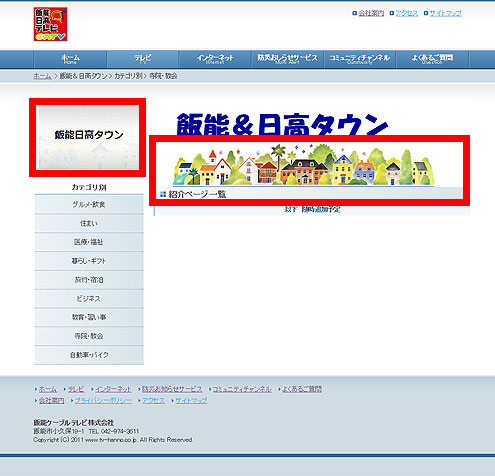Image resolution: width=495 pixels, height=476 pixels.
Task: Select 自動車・バイク in the sidebar
Action: [89, 355]
